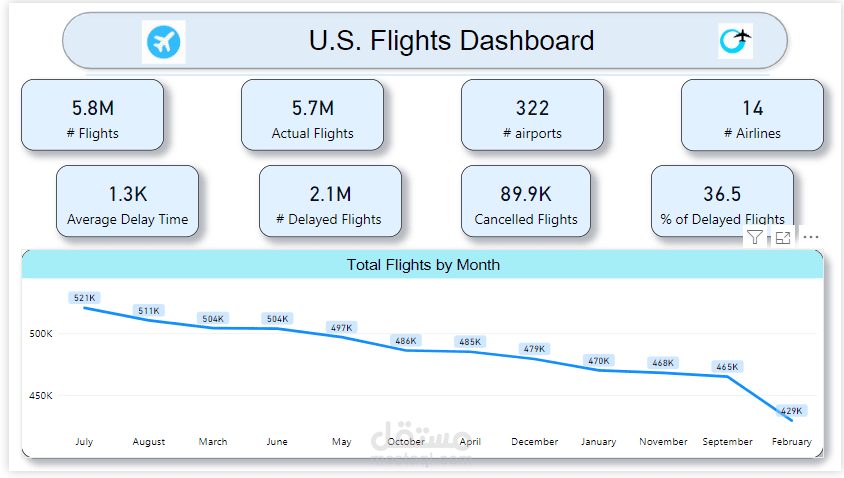Select the 486K October data label
Screen dimensions: 844x478
406,341
